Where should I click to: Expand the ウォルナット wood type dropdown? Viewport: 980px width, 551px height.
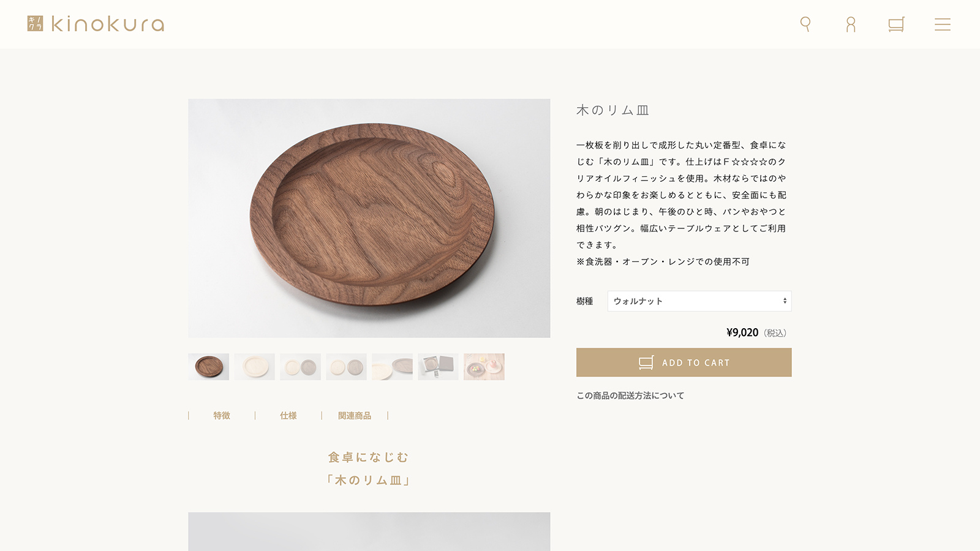point(699,301)
